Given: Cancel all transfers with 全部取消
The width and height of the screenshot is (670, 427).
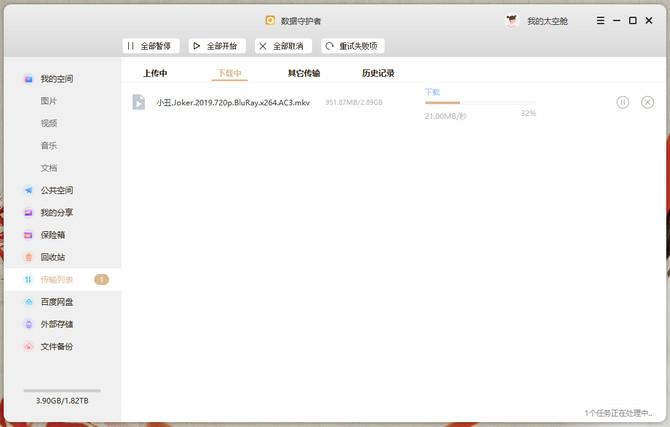Looking at the screenshot, I should (283, 46).
